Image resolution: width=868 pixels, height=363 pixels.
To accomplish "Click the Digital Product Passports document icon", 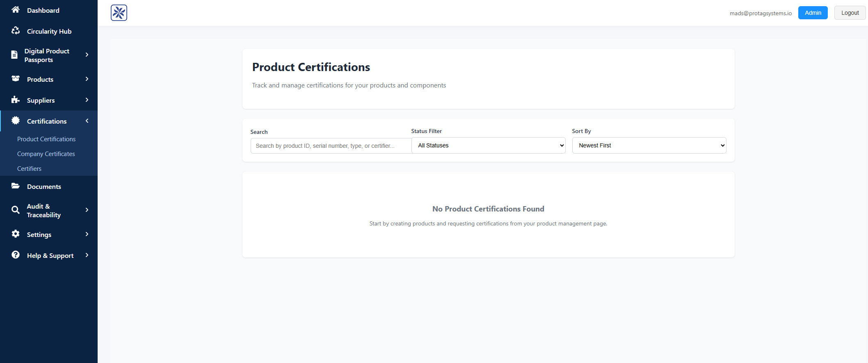I will click(14, 55).
